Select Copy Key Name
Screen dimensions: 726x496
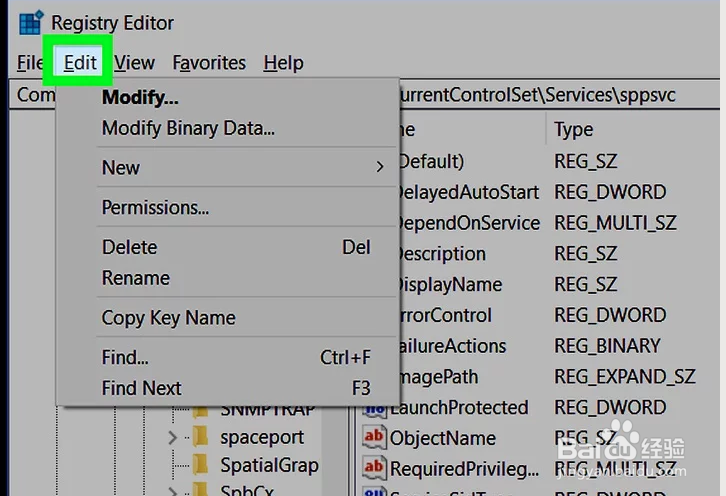click(168, 318)
